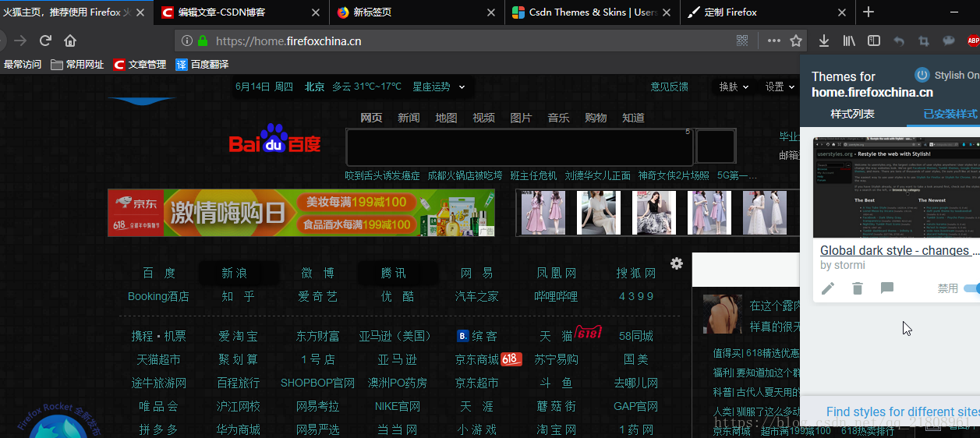Screen dimensions: 980x438
Task: Open the 已安装样式 tab in Stylish popup
Action: 950,114
